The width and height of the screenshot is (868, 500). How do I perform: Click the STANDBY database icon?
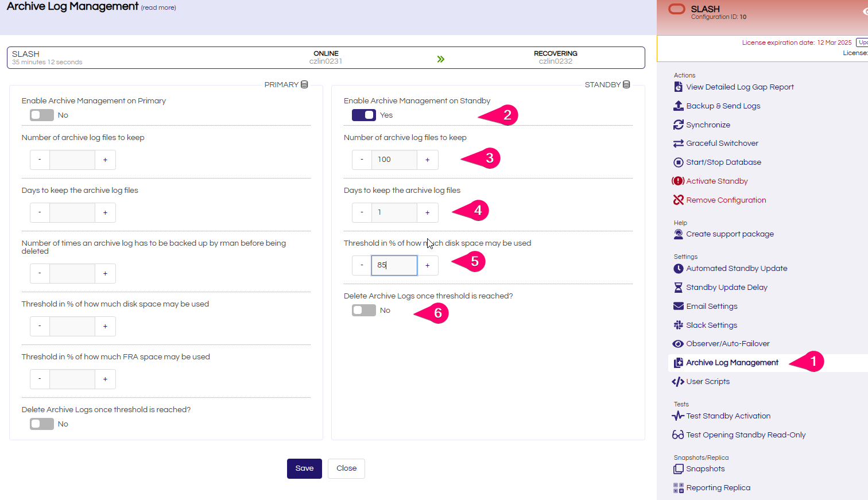click(626, 84)
